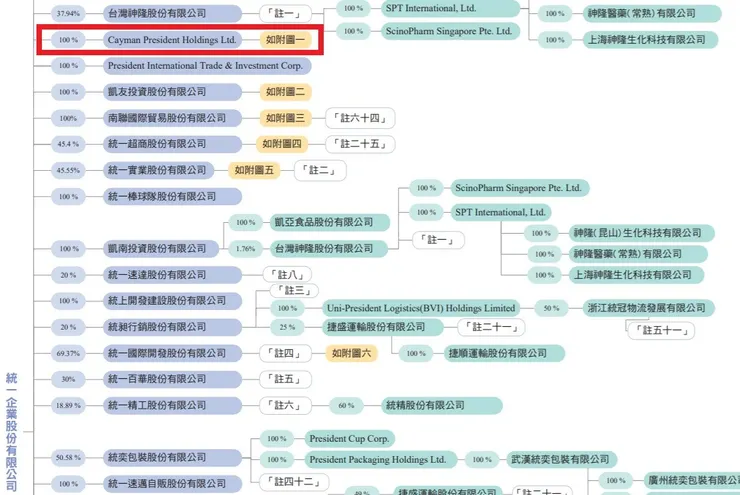Select the 浙江統冠物流發展有限公司 node
Screen dimensions: 740x495
(x=649, y=308)
